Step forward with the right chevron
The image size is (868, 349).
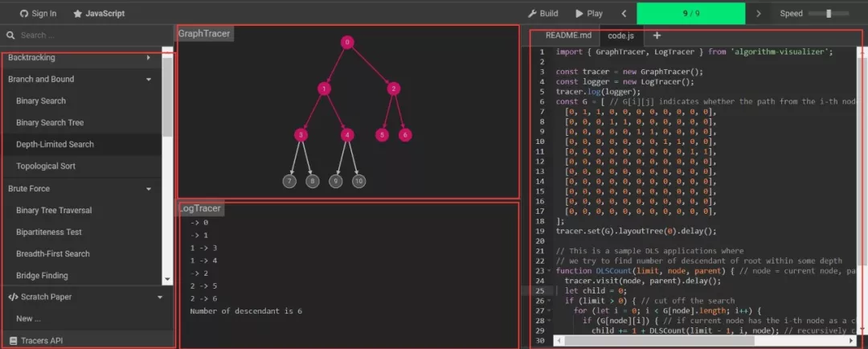758,14
